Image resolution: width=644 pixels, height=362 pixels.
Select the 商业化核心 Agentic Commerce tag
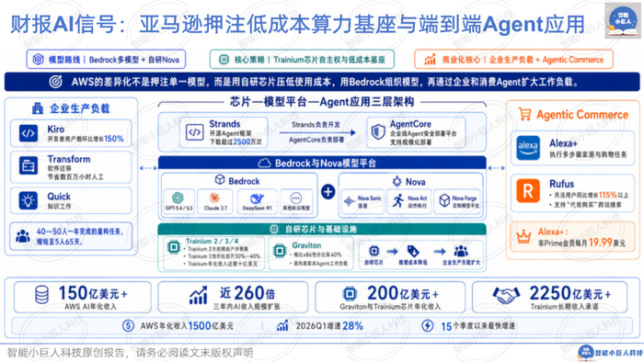pyautogui.click(x=513, y=60)
